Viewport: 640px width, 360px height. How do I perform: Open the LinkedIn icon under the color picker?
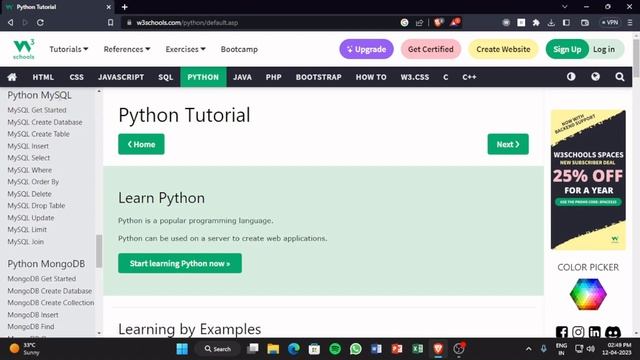[594, 332]
